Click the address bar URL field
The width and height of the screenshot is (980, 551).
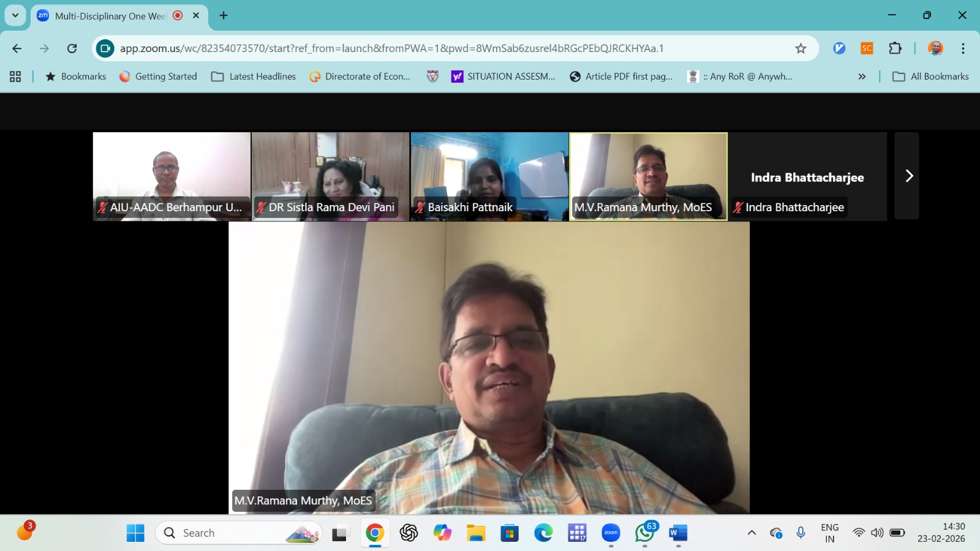point(392,48)
